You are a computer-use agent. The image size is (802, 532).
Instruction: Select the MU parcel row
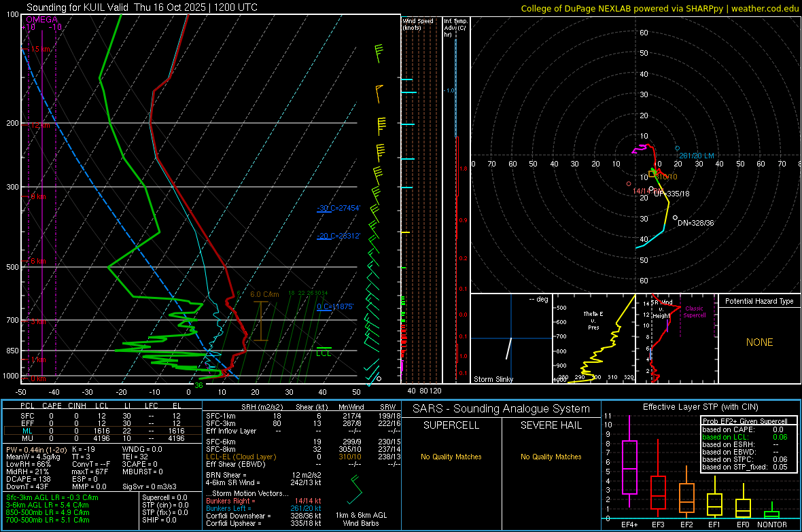pyautogui.click(x=102, y=438)
